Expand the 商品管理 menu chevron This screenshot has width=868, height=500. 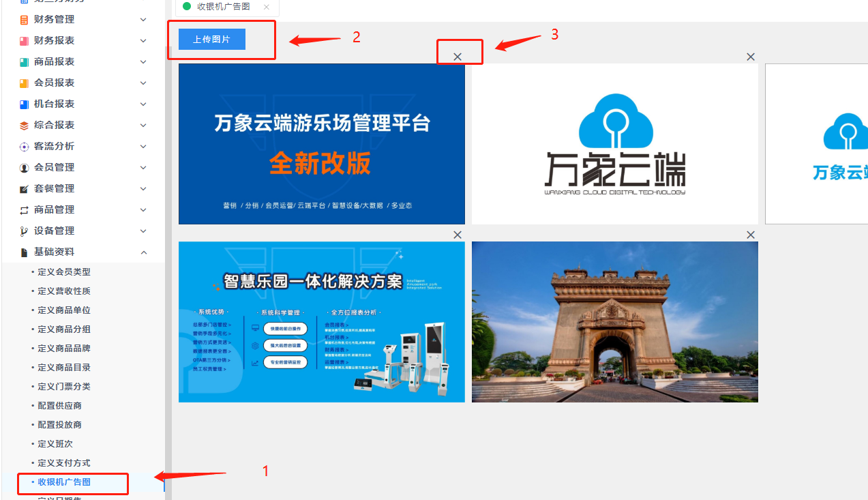pos(143,210)
